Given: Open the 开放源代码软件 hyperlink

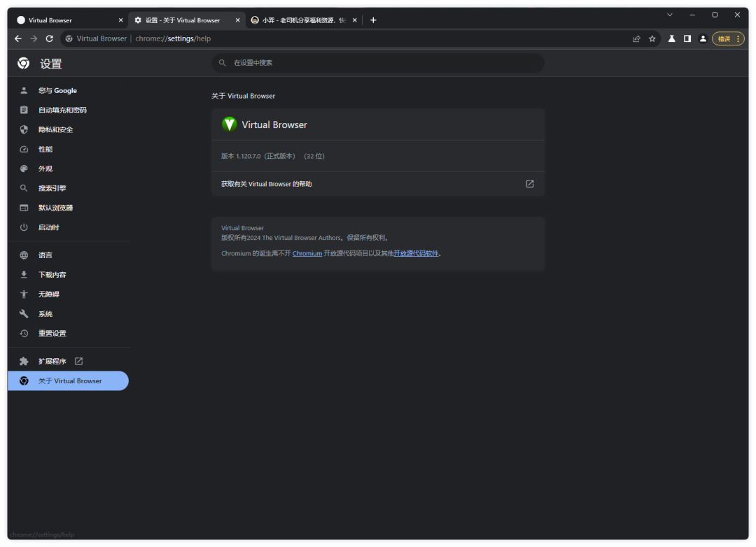Looking at the screenshot, I should [416, 253].
